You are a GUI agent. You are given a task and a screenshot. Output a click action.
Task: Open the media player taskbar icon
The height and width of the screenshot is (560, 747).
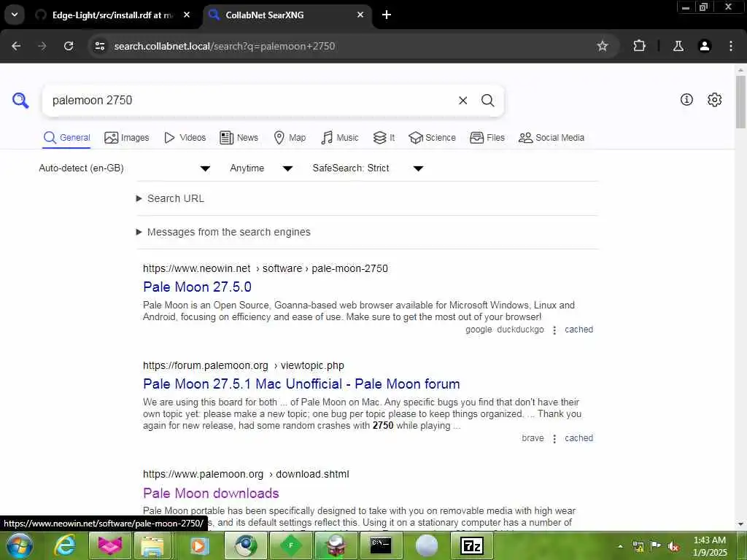pos(198,545)
